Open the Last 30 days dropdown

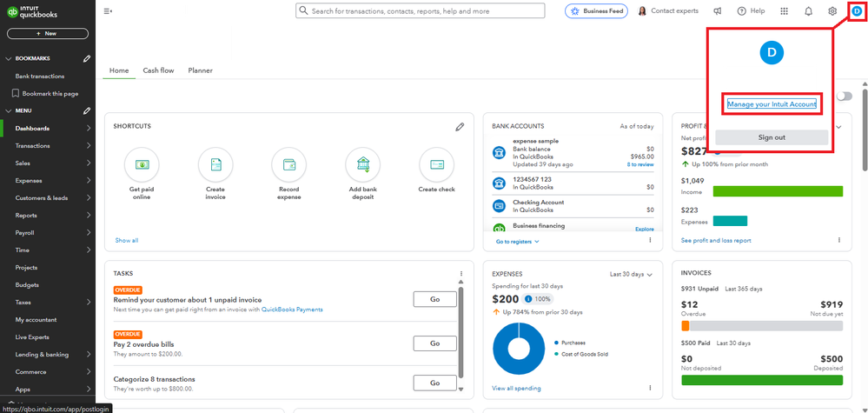[631, 274]
